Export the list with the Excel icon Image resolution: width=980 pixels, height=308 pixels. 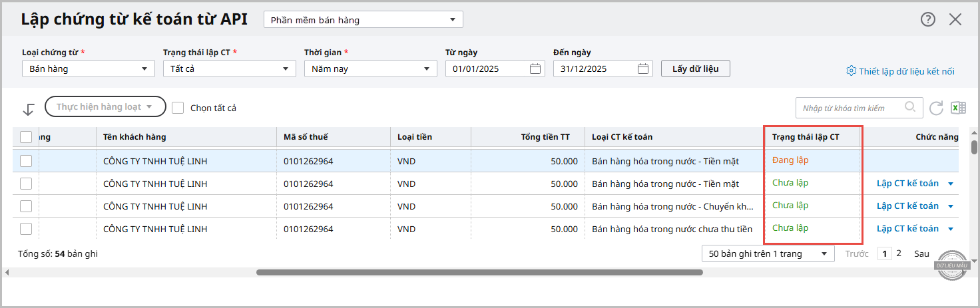pos(957,108)
